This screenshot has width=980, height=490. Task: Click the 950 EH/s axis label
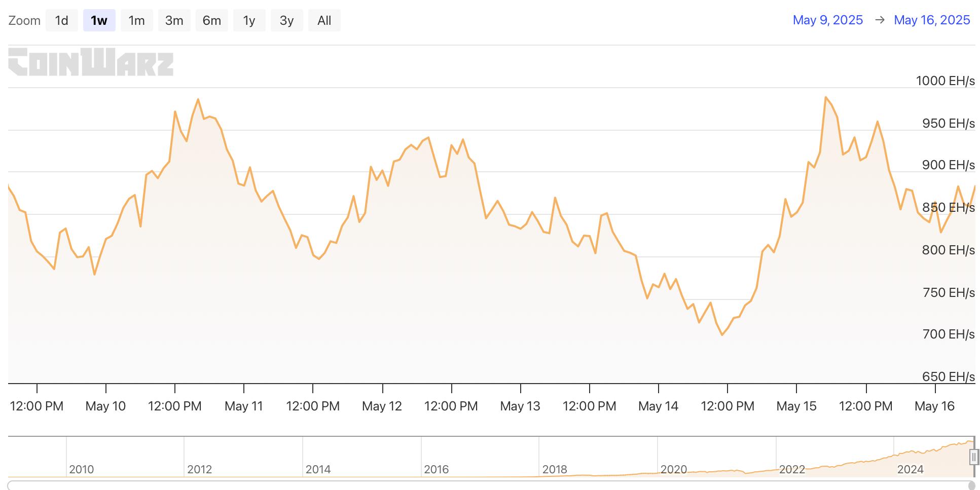click(x=948, y=123)
